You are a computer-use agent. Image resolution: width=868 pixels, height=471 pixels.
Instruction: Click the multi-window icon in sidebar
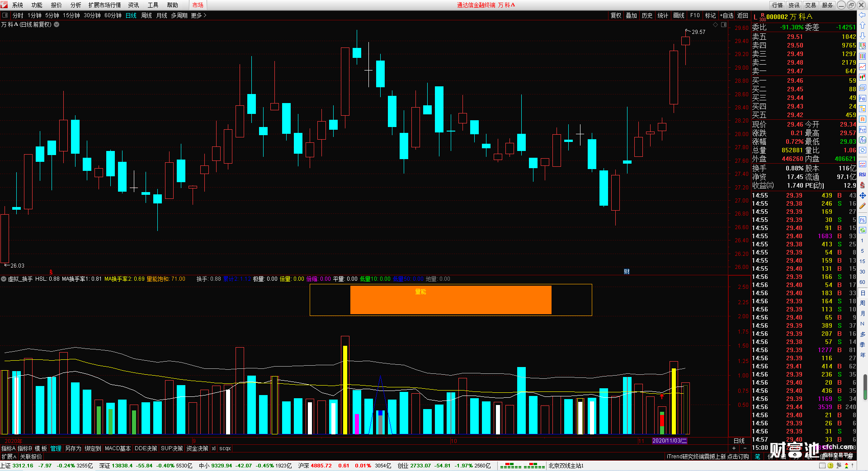[862, 88]
